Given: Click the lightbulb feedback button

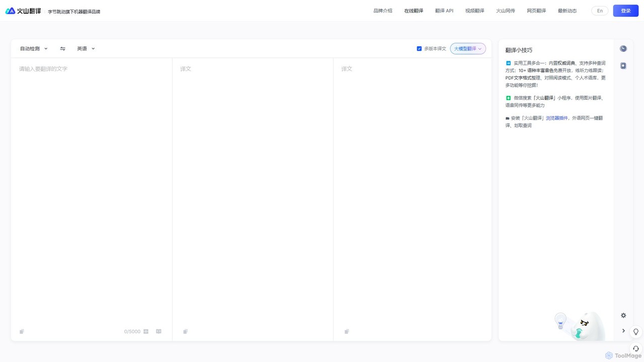Looking at the screenshot, I should coord(636,332).
